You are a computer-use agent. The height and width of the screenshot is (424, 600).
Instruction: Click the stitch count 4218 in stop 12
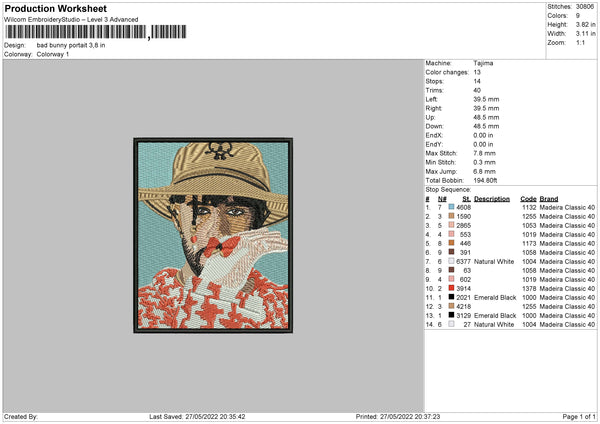(463, 307)
